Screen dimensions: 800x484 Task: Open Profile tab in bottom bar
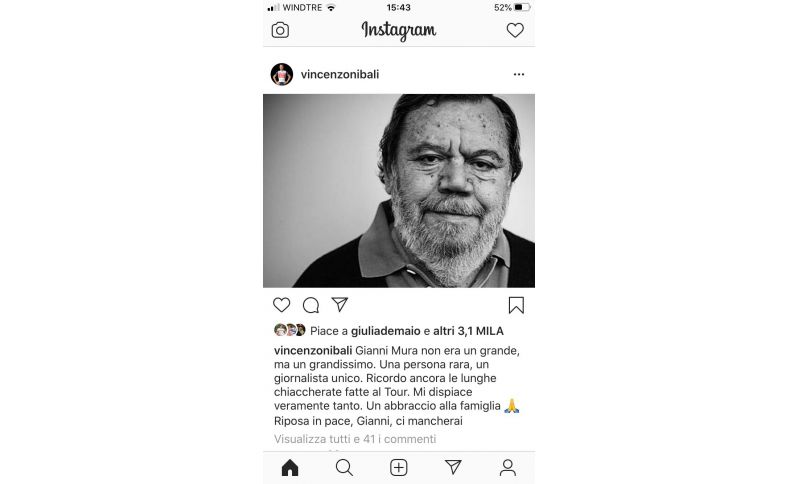pyautogui.click(x=508, y=467)
